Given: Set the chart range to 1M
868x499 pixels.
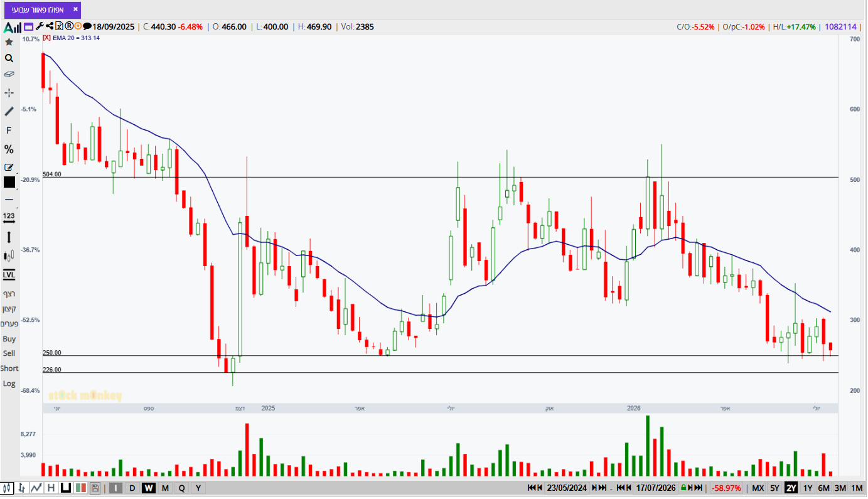Looking at the screenshot, I should [x=857, y=488].
